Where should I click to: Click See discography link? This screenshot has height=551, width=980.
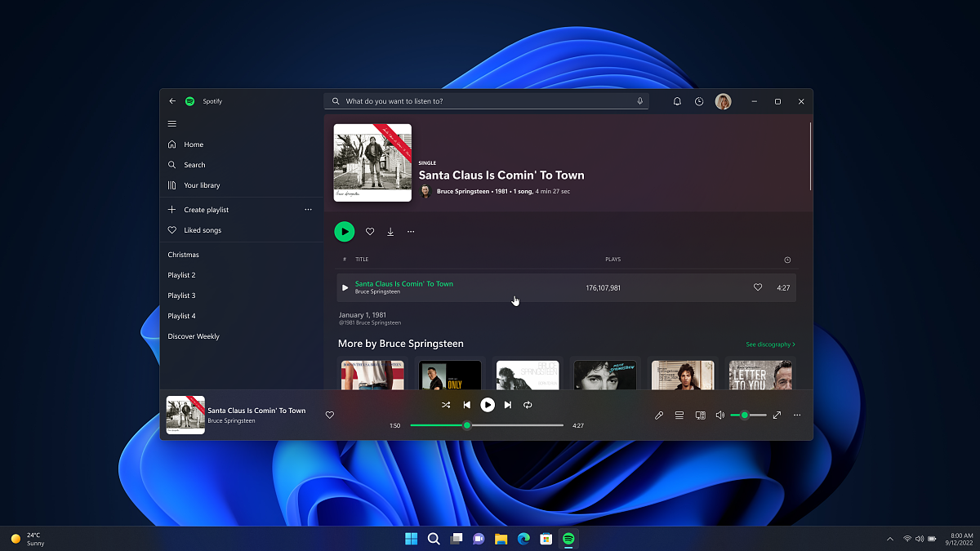(770, 344)
